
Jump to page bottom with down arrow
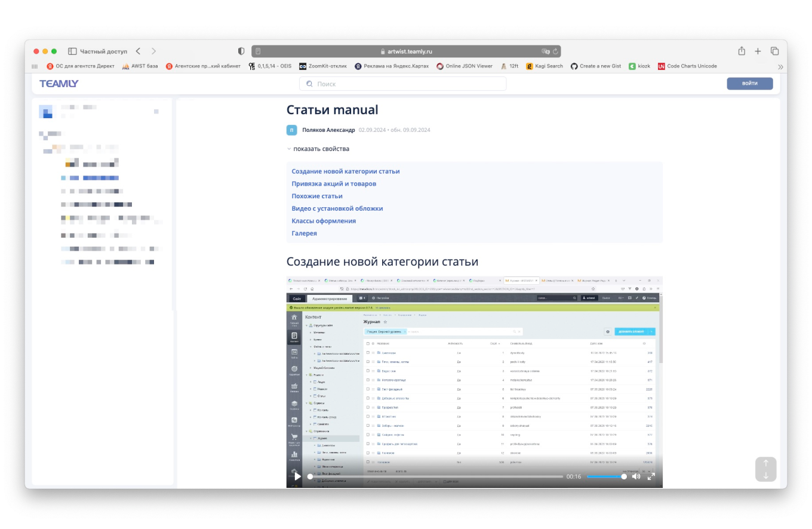(x=765, y=475)
